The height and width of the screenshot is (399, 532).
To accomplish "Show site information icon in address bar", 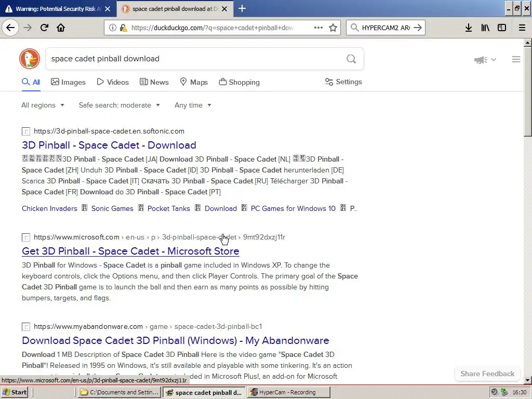I will coord(112,28).
